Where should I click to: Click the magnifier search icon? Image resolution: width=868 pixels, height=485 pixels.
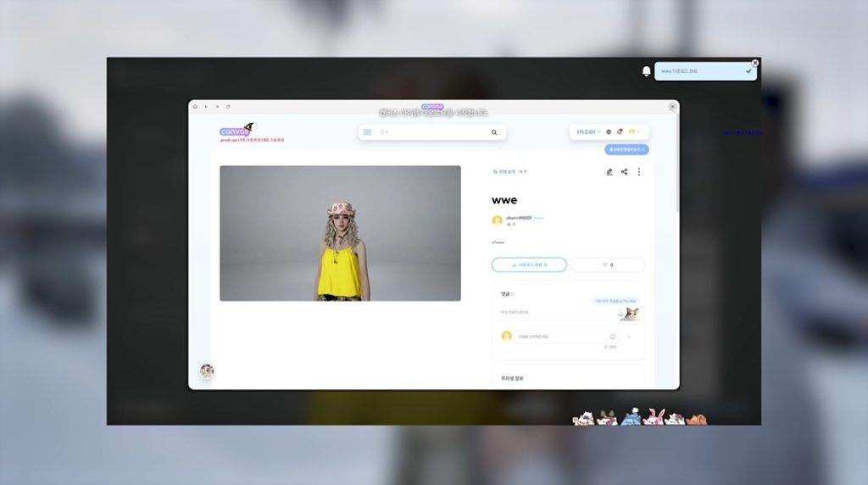pos(494,132)
